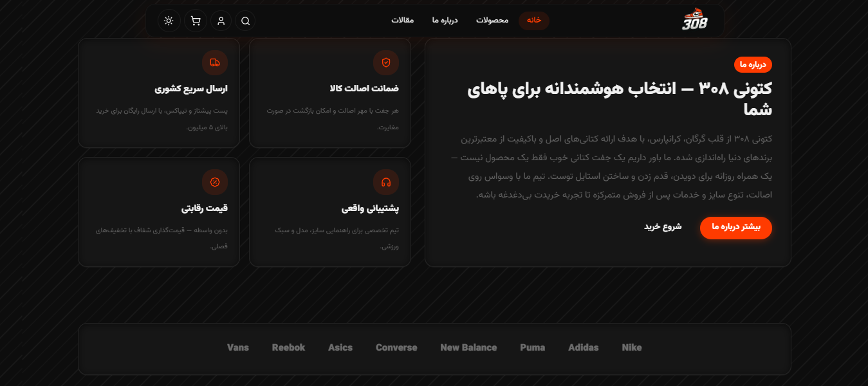Select the Adidas brand

pos(584,347)
